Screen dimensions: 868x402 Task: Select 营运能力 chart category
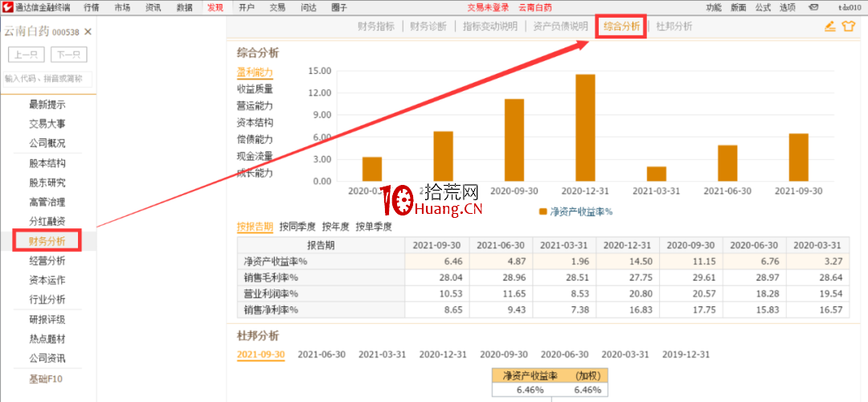(255, 106)
